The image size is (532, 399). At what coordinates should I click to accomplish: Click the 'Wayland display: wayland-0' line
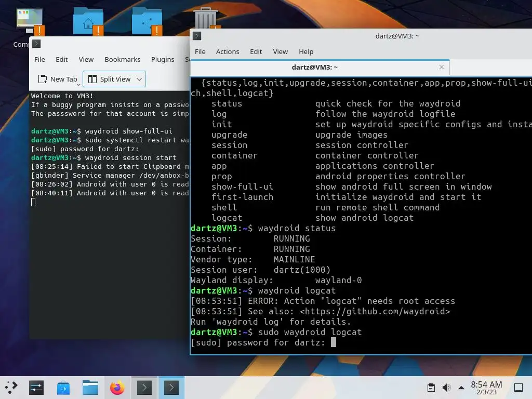pos(276,280)
